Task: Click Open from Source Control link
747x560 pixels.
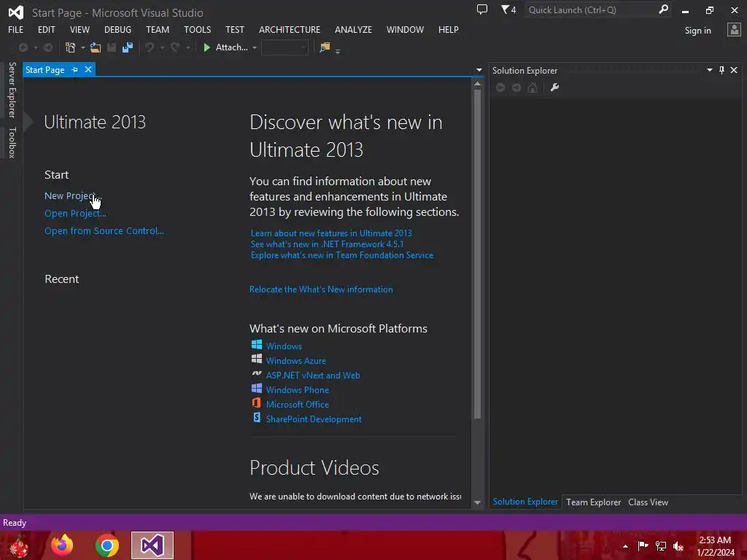Action: tap(104, 230)
